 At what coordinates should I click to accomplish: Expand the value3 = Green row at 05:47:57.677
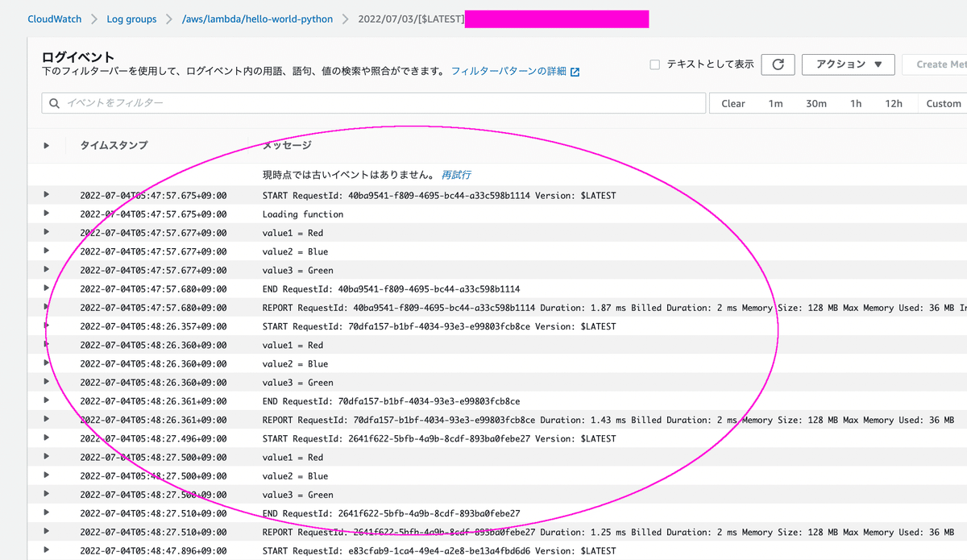(x=47, y=269)
